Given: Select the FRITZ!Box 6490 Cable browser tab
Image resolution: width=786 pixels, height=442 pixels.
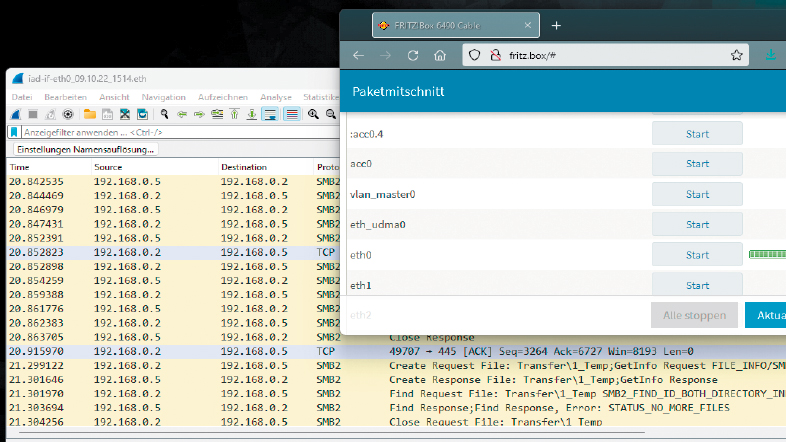Looking at the screenshot, I should click(456, 25).
